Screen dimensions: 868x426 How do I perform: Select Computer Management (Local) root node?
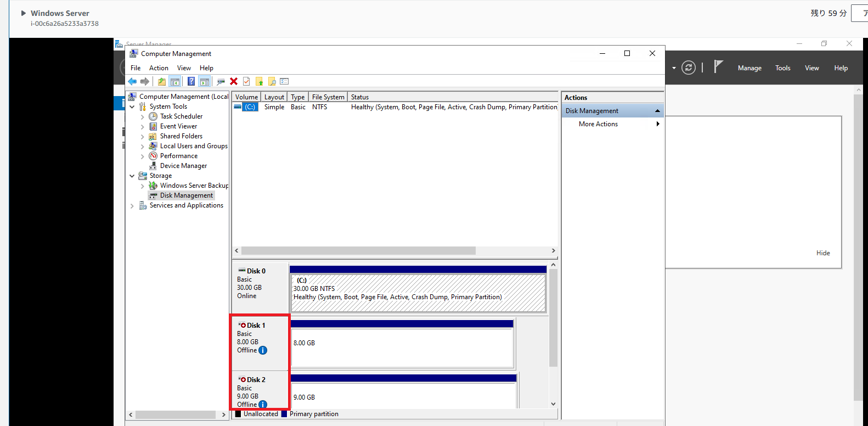[184, 97]
